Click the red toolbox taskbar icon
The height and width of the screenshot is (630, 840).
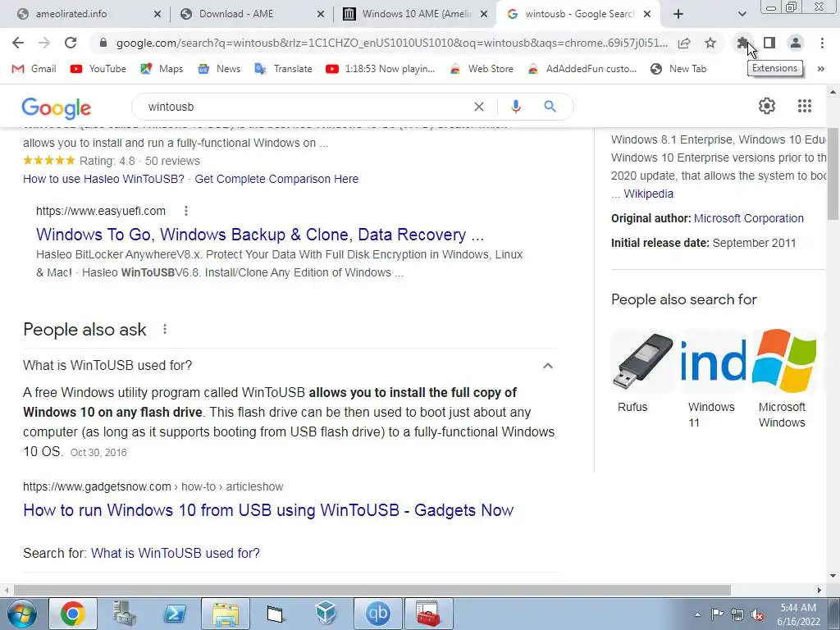tap(428, 614)
